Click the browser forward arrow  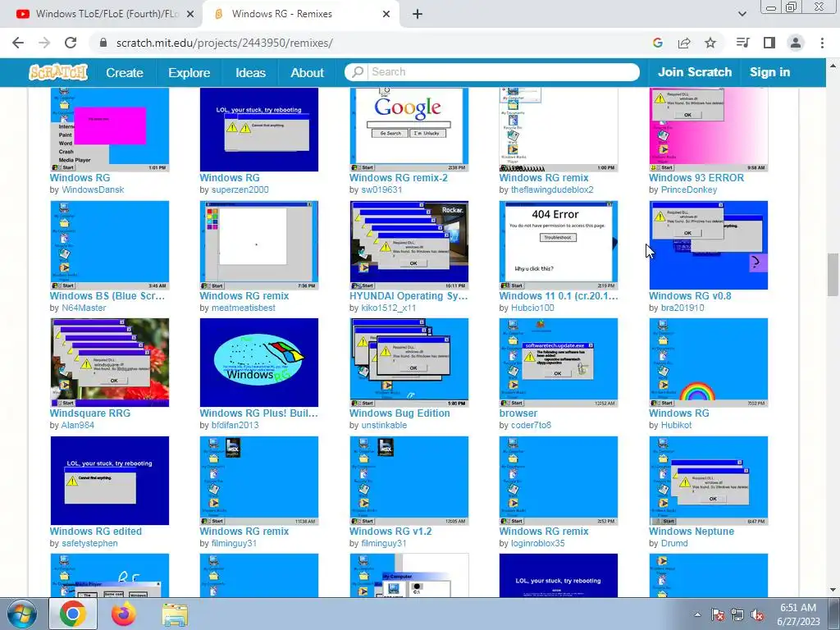click(x=44, y=43)
